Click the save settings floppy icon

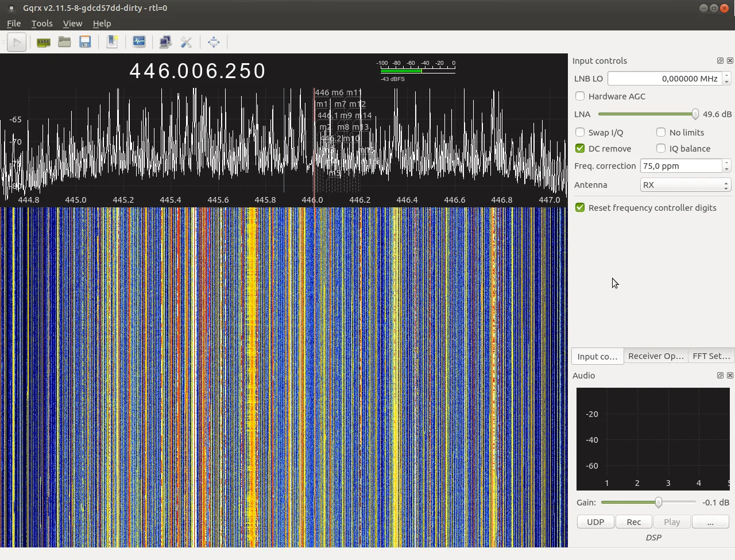(85, 42)
